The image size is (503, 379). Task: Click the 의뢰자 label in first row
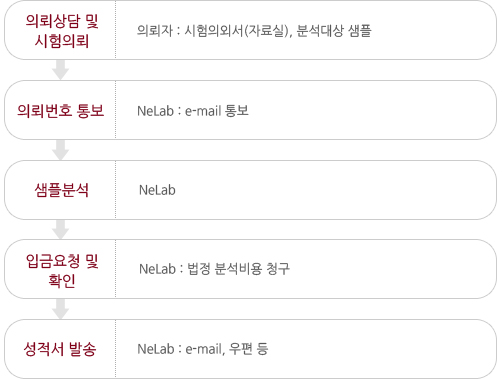click(155, 31)
